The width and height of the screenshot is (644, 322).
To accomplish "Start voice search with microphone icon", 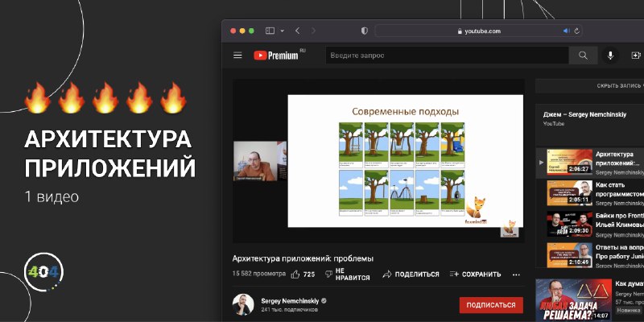I will (610, 56).
